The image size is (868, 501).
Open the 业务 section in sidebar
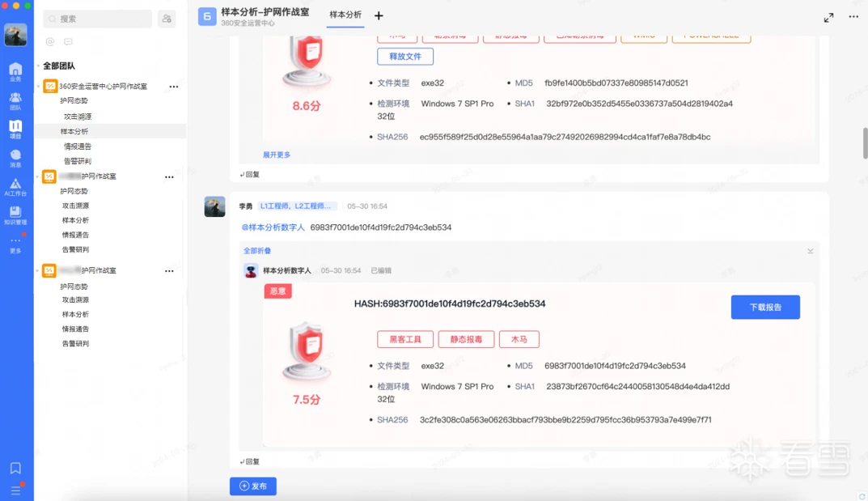(x=15, y=71)
